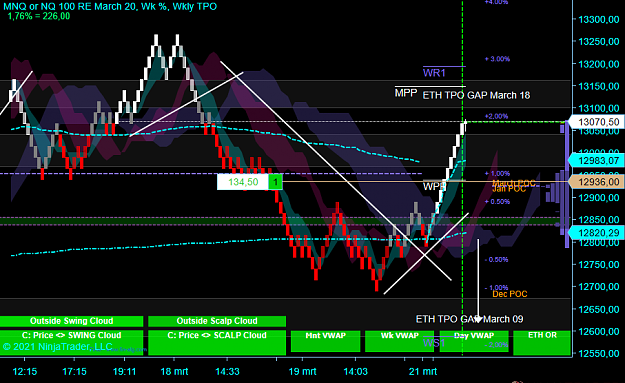This screenshot has height=383, width=625.
Task: Click the 18 mrt date on time axis
Action: click(x=174, y=372)
